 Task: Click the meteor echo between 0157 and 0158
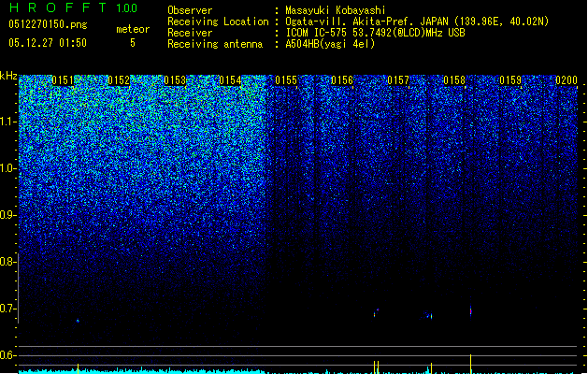pyautogui.click(x=429, y=315)
